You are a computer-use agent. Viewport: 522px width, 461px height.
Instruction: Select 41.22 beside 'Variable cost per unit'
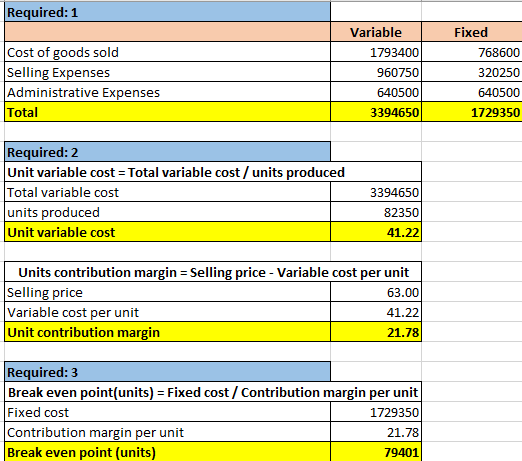(x=376, y=312)
